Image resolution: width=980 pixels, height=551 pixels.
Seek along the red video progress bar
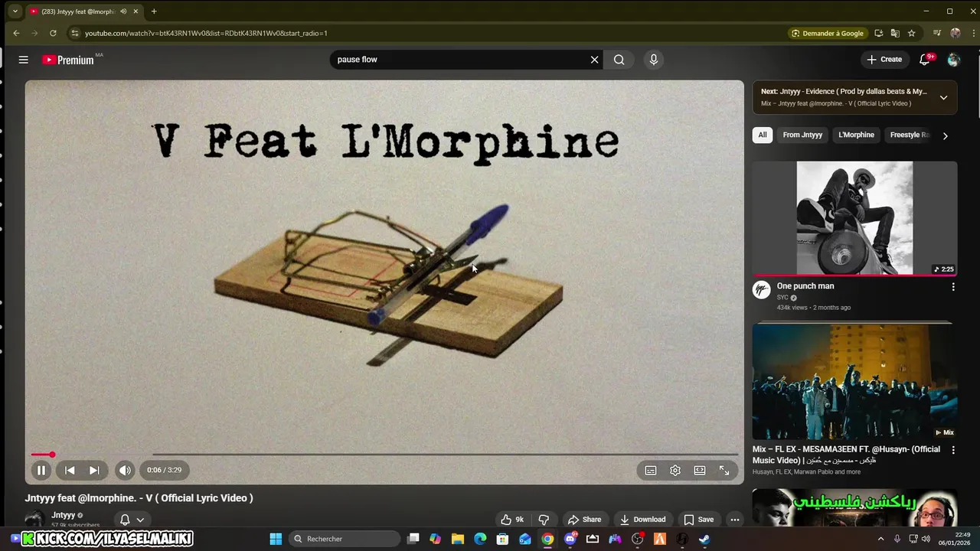click(x=384, y=455)
